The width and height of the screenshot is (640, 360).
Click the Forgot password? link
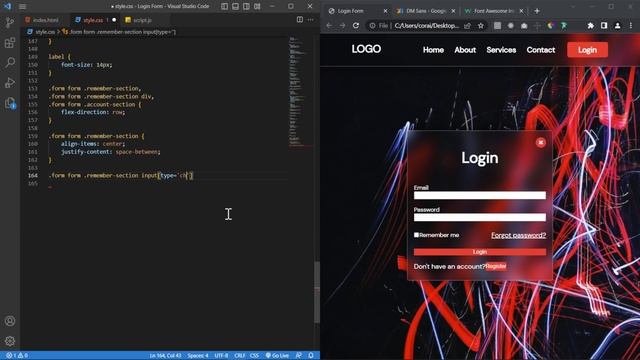(x=518, y=235)
